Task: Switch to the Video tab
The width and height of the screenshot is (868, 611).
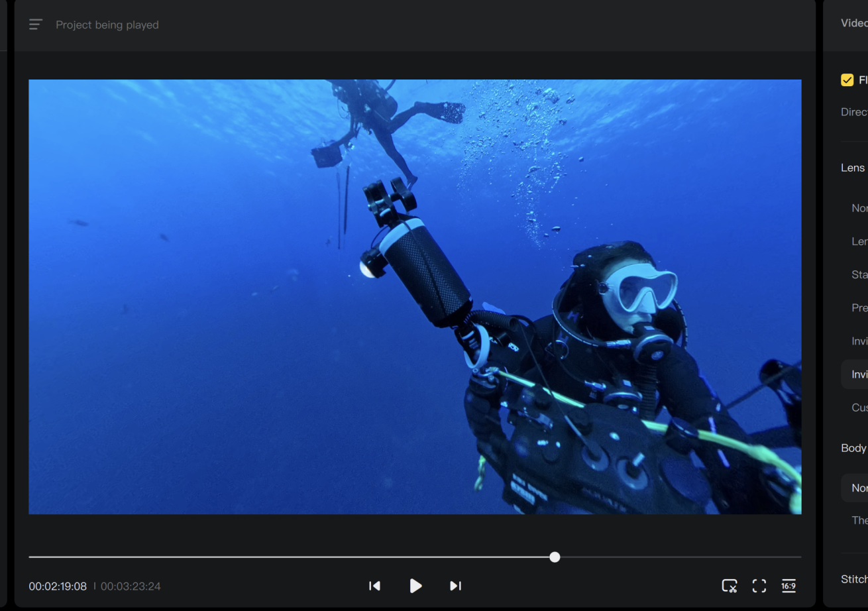Action: [853, 23]
